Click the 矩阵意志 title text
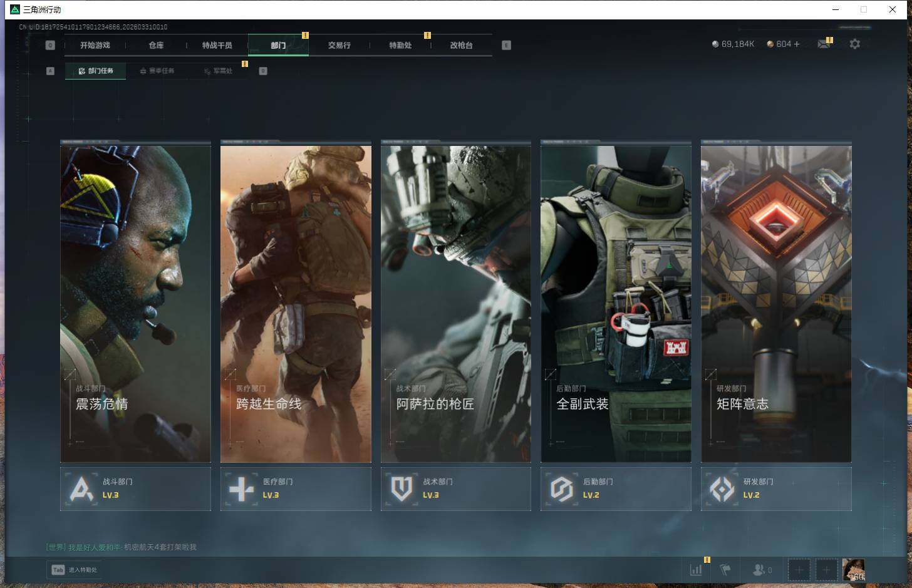The image size is (912, 588). 742,404
